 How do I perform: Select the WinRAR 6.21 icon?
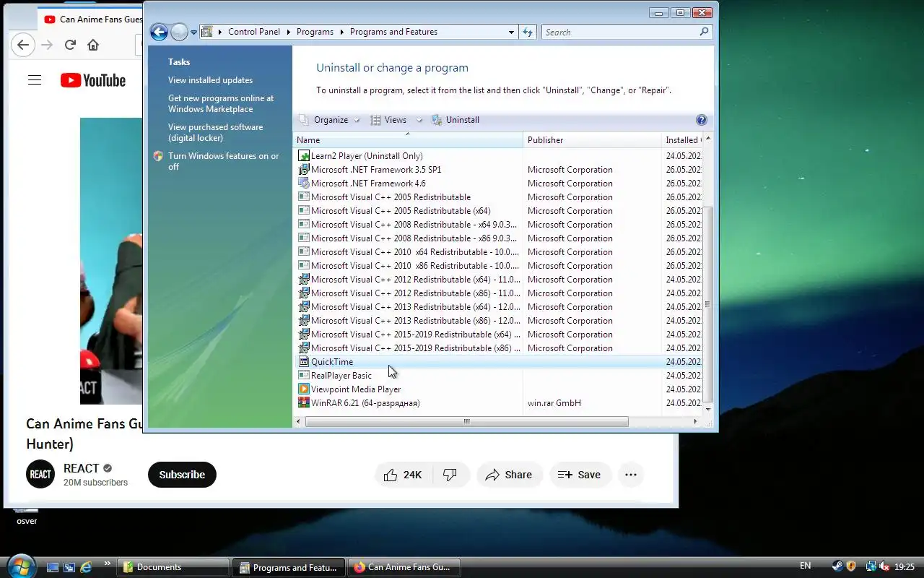pyautogui.click(x=304, y=403)
